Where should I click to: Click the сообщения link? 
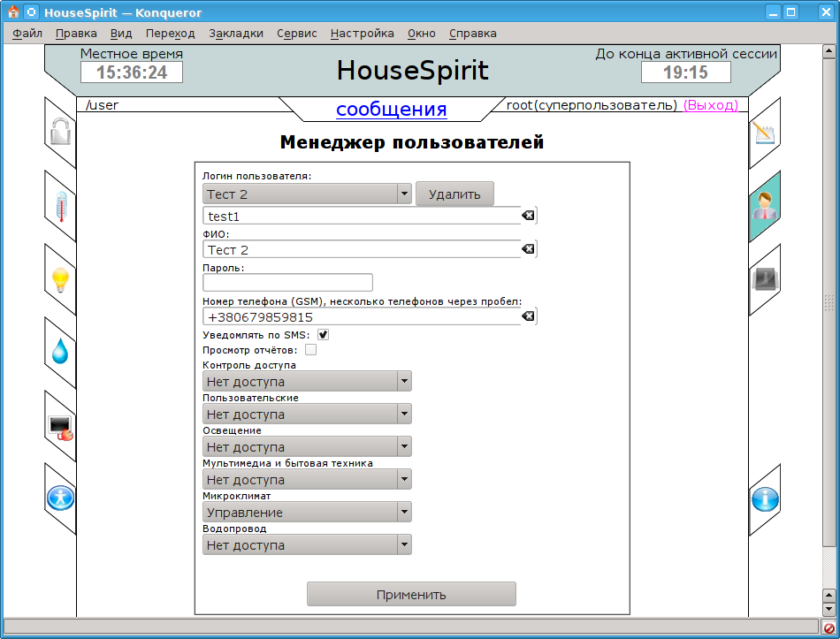[x=391, y=110]
